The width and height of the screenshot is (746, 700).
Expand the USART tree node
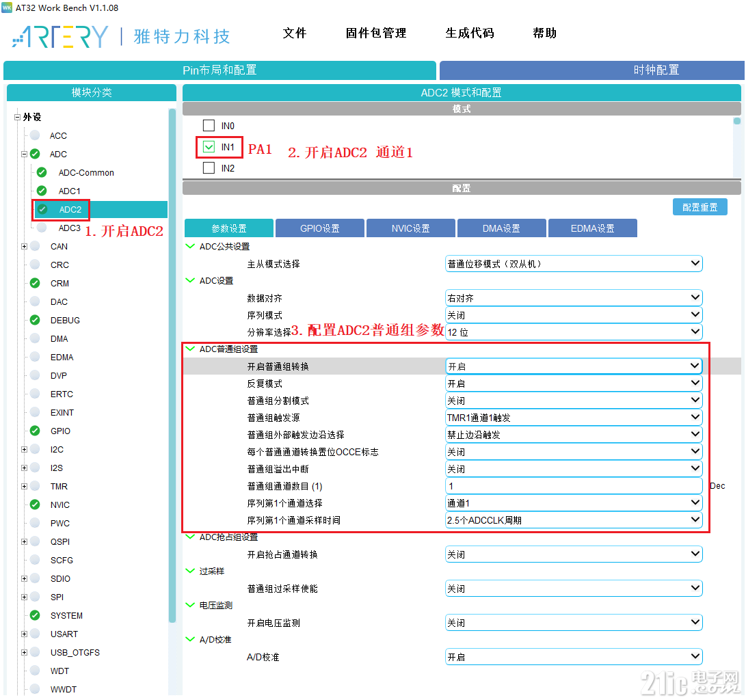point(24,634)
